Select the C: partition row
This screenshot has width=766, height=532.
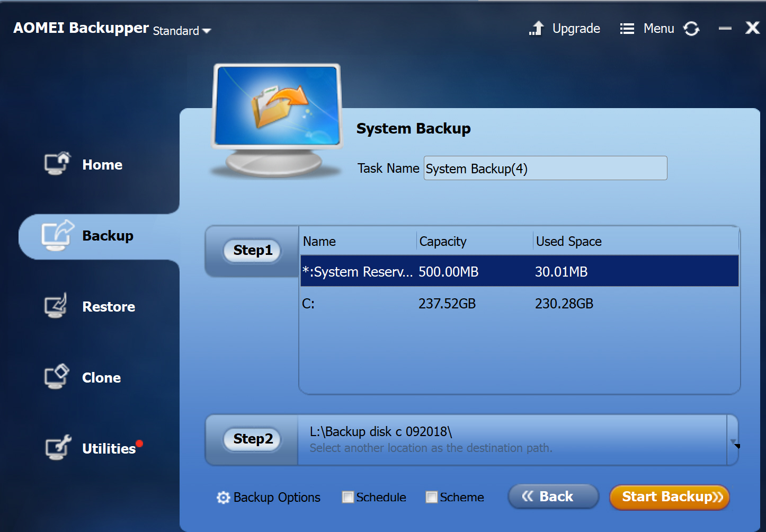(x=519, y=303)
